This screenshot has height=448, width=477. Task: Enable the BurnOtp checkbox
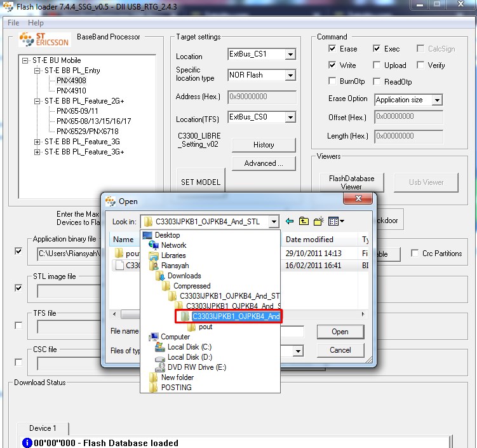pyautogui.click(x=332, y=81)
